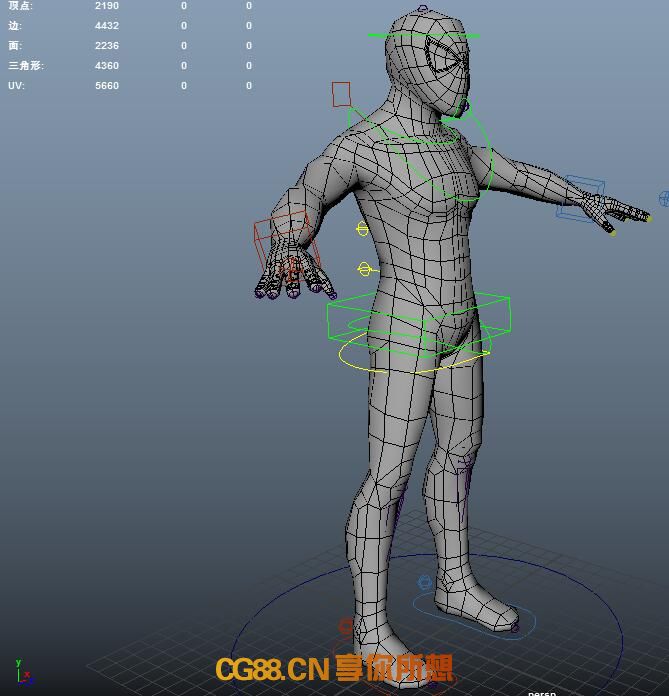Click the 顶点 vertex count label
Image resolution: width=669 pixels, height=696 pixels.
point(20,6)
